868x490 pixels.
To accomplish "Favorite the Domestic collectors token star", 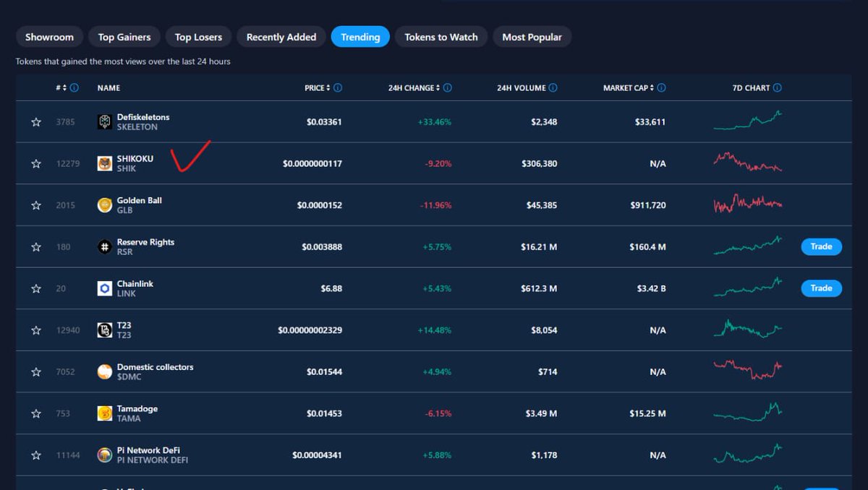I will [x=36, y=372].
